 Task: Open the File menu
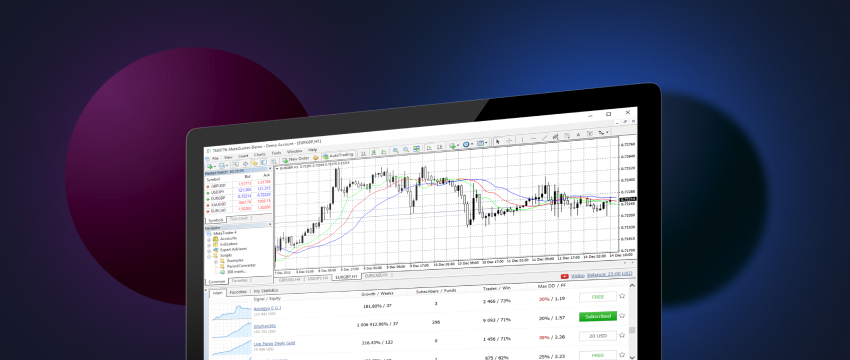tap(215, 158)
